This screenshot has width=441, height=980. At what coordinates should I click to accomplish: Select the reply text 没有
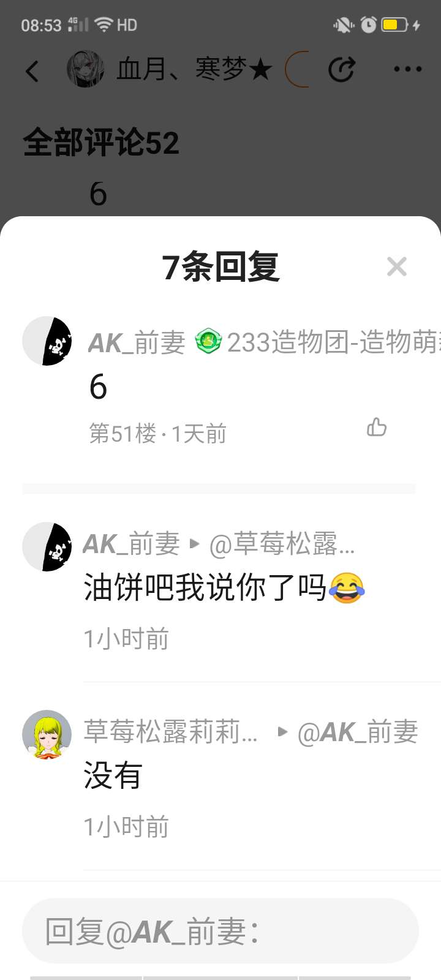coord(113,775)
